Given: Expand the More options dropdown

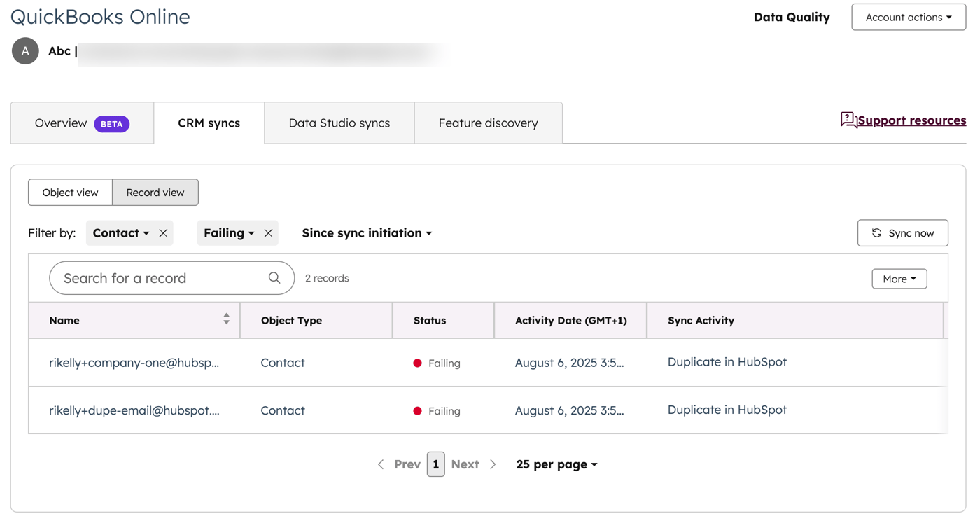Looking at the screenshot, I should tap(899, 278).
